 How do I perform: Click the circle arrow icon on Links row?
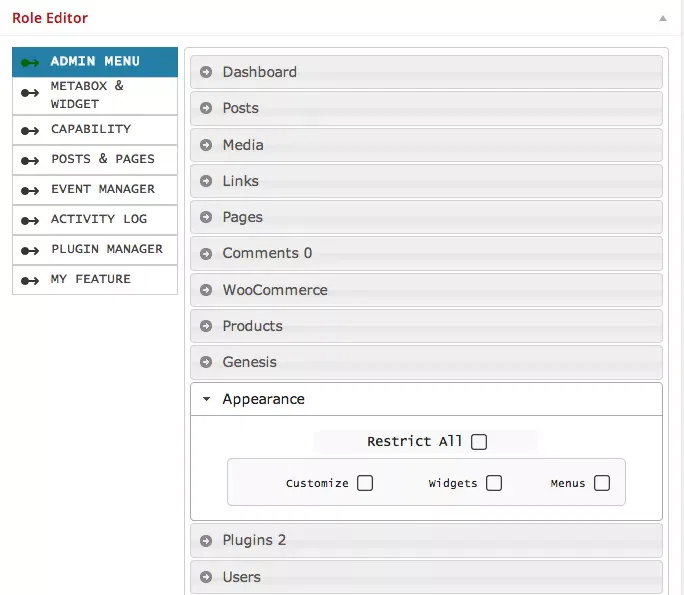pyautogui.click(x=206, y=181)
